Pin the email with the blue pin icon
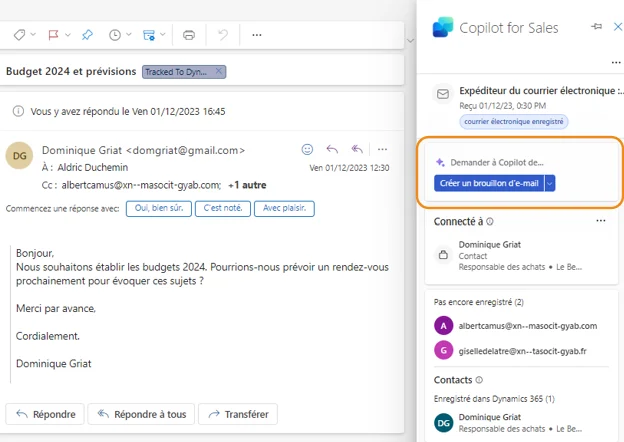The image size is (624, 442). [x=87, y=35]
